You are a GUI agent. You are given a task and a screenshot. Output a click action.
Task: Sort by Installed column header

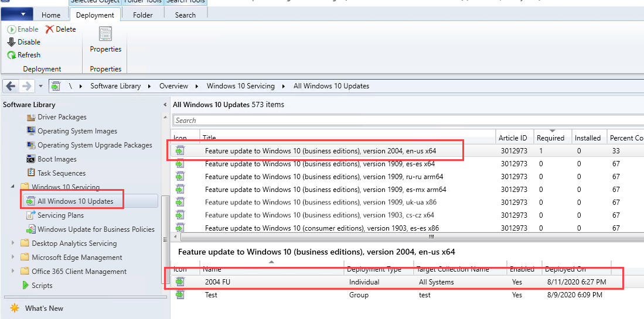590,138
